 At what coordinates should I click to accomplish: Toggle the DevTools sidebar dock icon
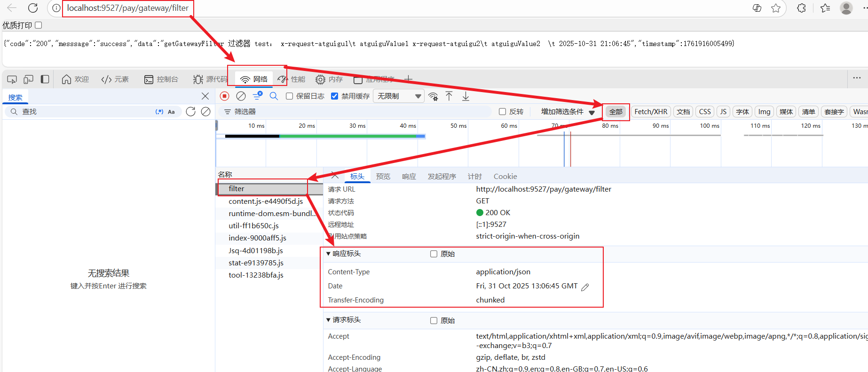point(45,79)
